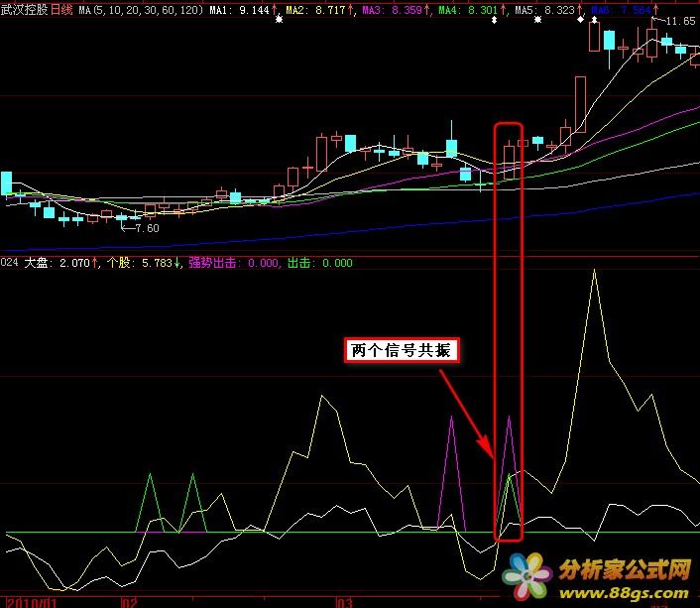This screenshot has height=608, width=700.
Task: Click the 武汉控股 stock name label
Action: (25, 9)
